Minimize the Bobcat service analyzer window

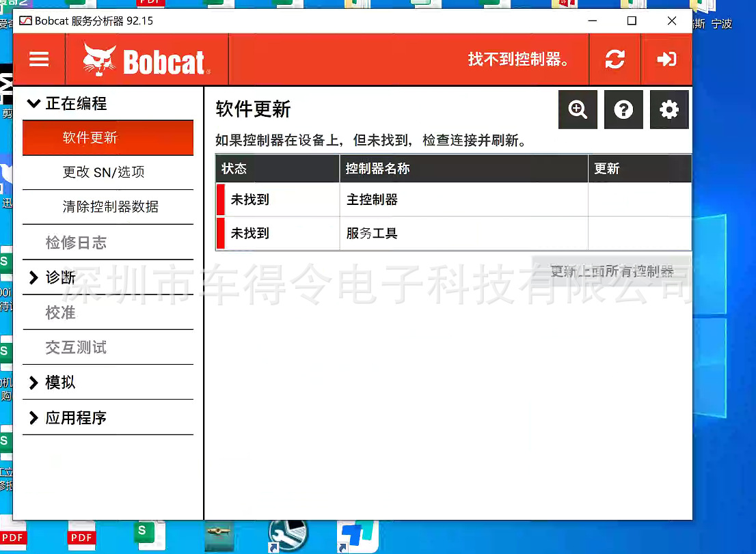coord(593,20)
